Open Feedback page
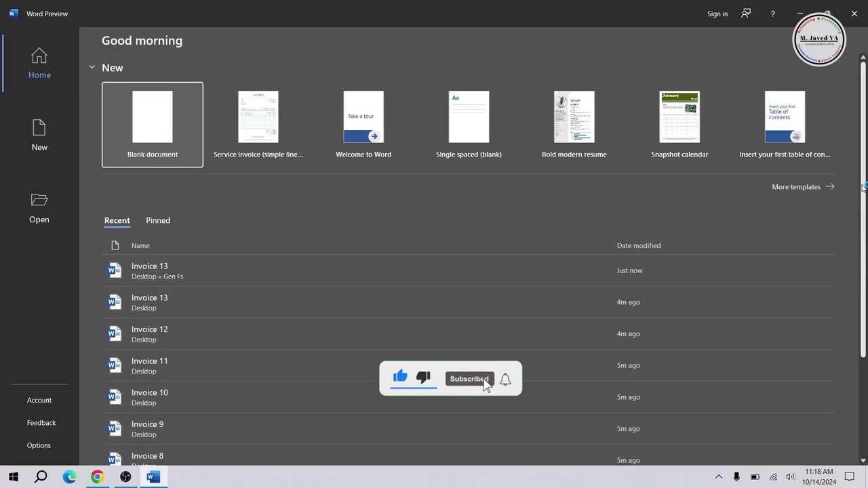Viewport: 868px width, 488px height. click(x=41, y=423)
